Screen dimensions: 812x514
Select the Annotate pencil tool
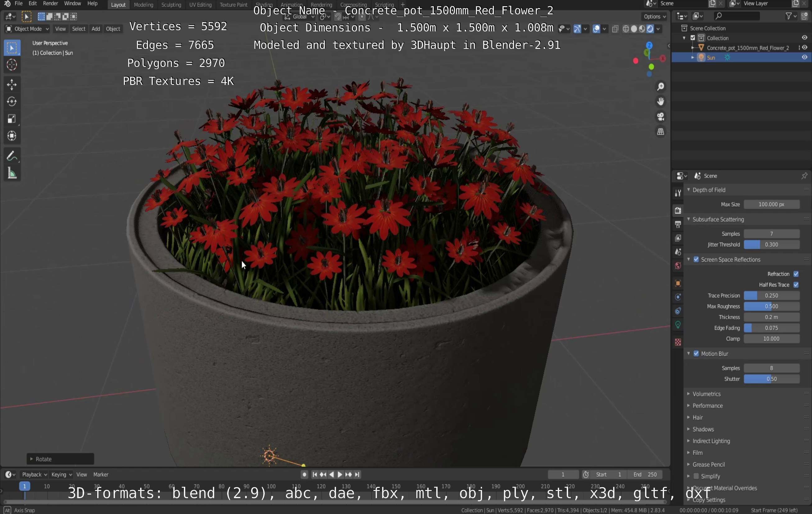point(12,156)
